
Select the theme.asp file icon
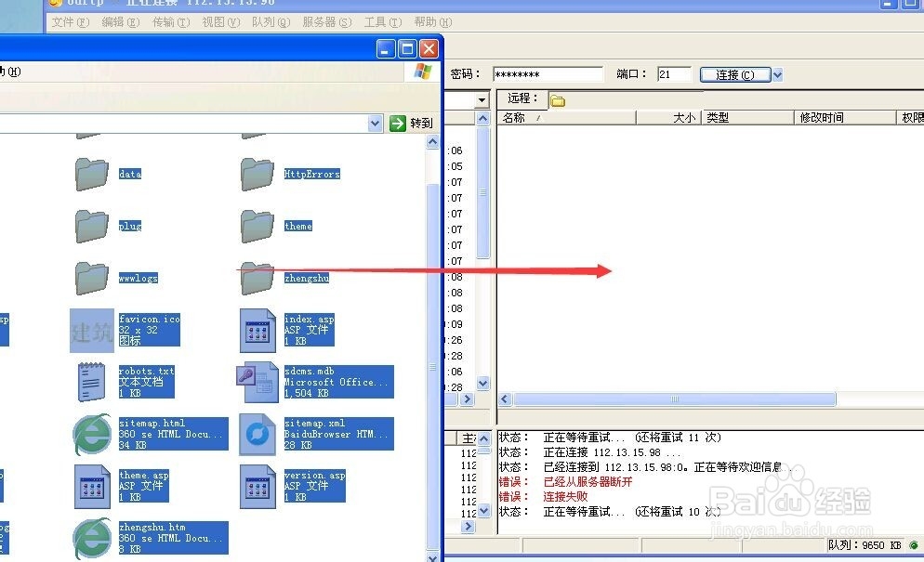pyautogui.click(x=92, y=487)
